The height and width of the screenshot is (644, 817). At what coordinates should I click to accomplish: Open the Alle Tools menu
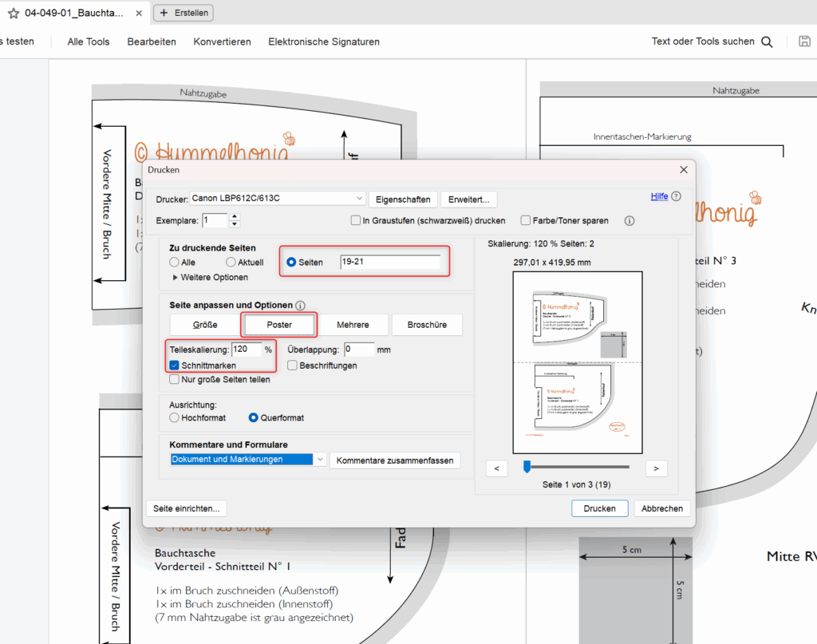[x=89, y=41]
